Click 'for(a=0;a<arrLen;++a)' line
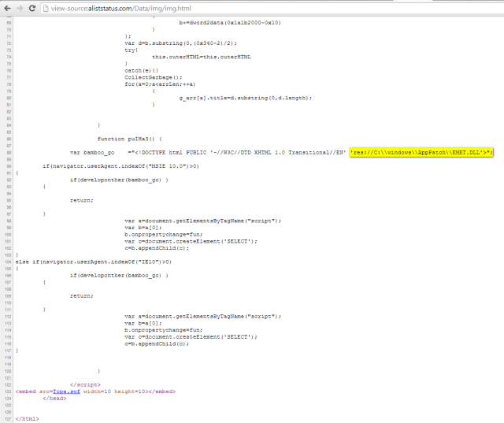504x423 pixels. pyautogui.click(x=160, y=84)
